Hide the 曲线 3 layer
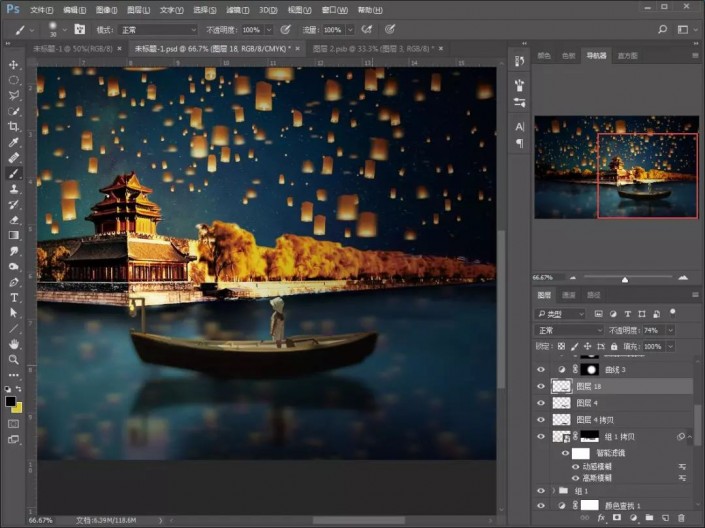The width and height of the screenshot is (705, 528). point(541,370)
